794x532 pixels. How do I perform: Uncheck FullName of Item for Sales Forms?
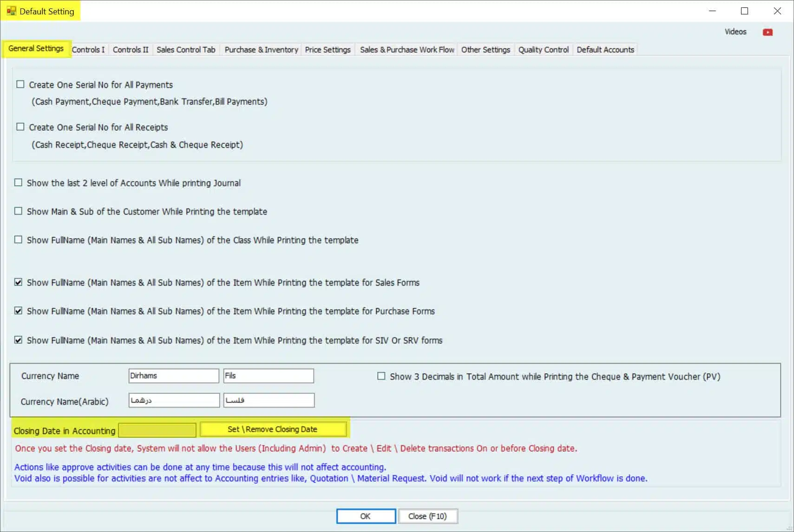coord(19,282)
